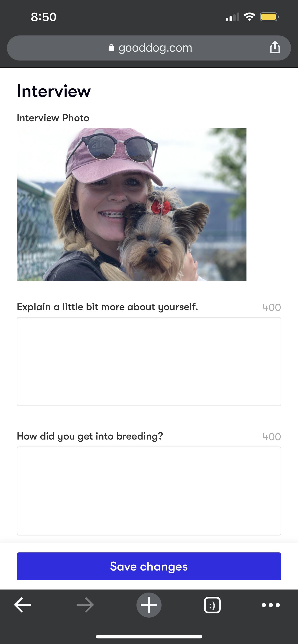
Task: Tap the Interview heading
Action: tap(54, 91)
